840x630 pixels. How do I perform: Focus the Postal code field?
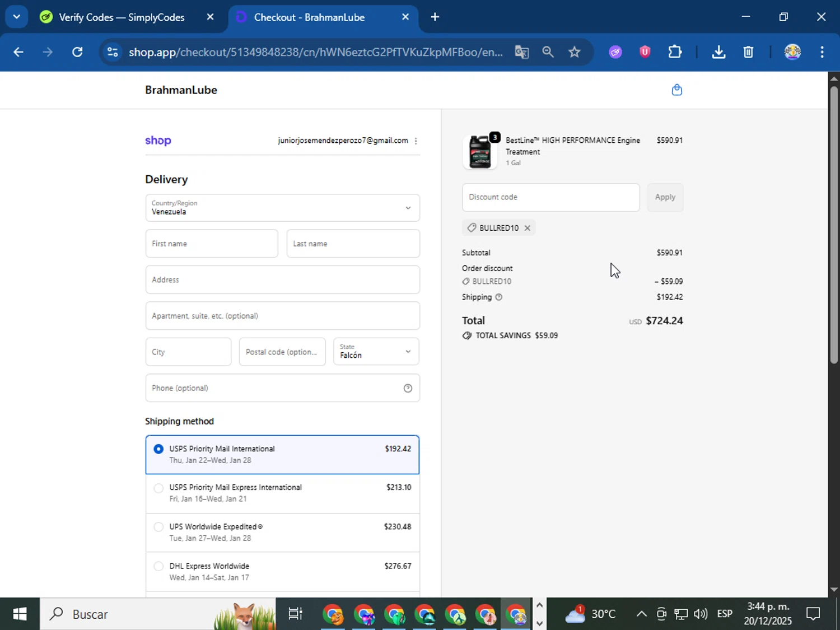[x=282, y=352]
